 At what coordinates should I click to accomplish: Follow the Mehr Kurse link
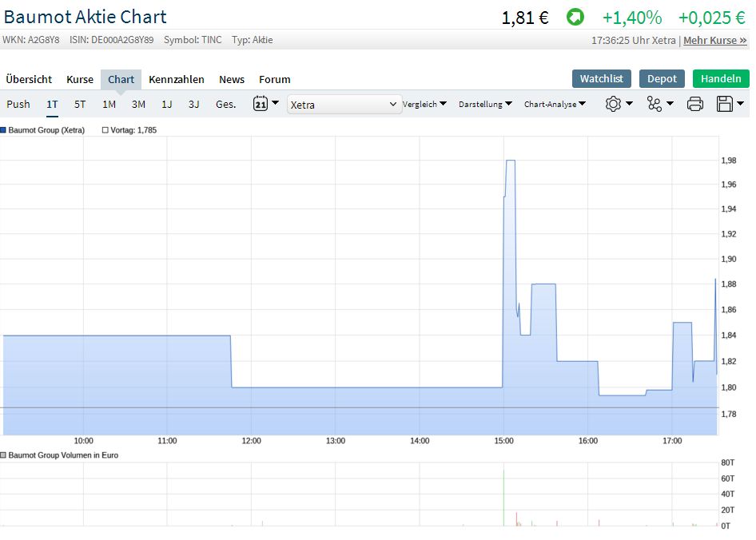click(x=715, y=41)
